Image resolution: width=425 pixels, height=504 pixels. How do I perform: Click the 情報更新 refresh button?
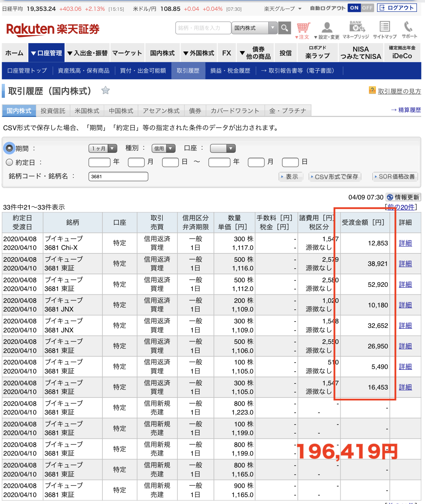coord(403,197)
